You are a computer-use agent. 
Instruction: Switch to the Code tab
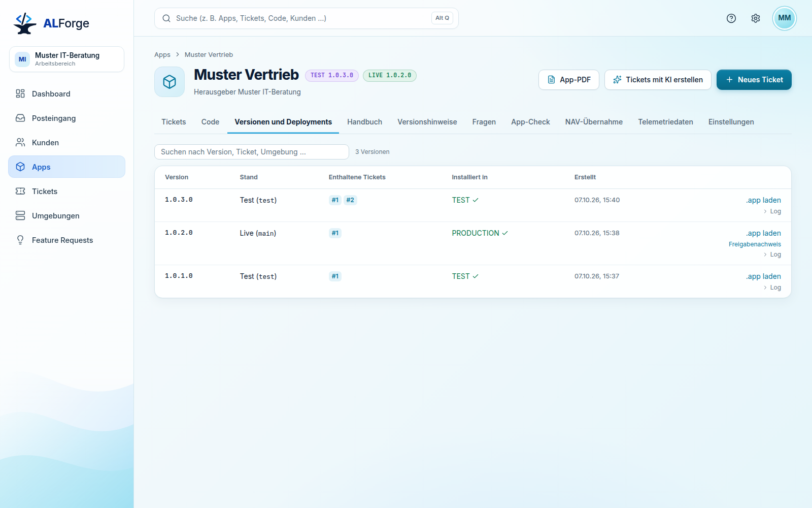click(210, 122)
